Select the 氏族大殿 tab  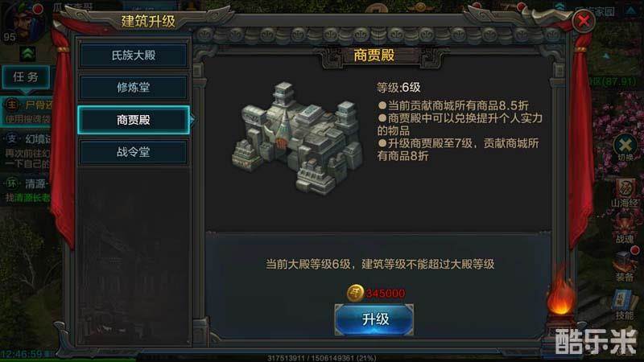(x=134, y=55)
